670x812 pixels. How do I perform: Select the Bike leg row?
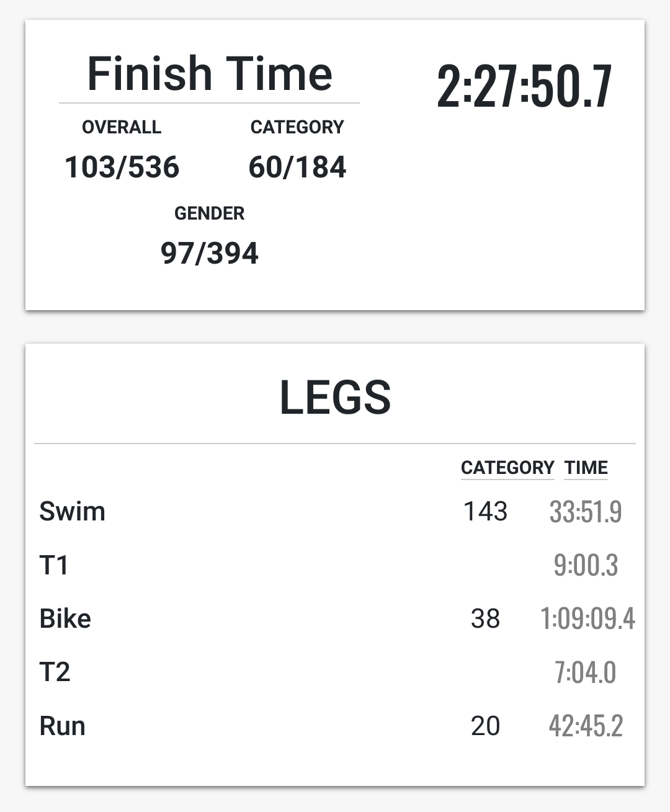click(x=65, y=618)
